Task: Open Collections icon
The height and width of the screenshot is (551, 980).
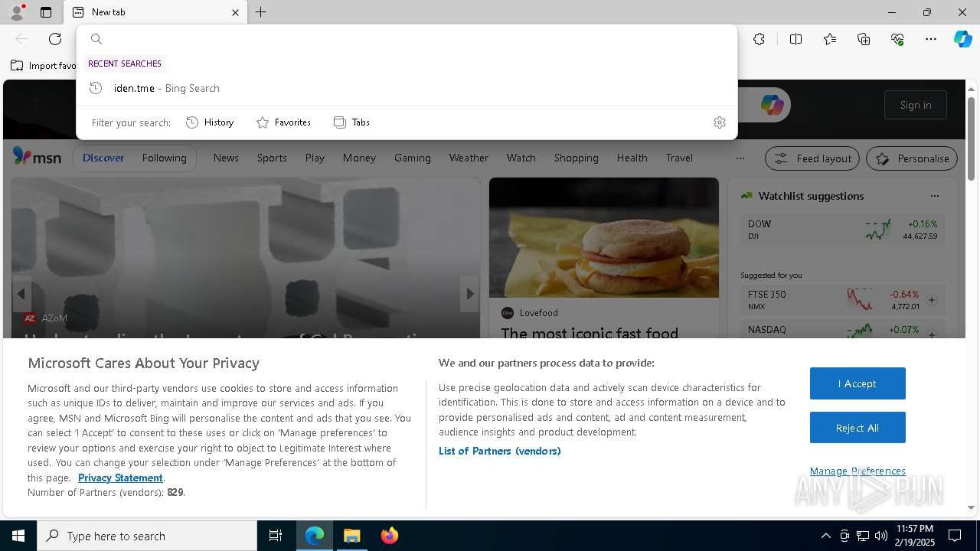Action: point(864,39)
